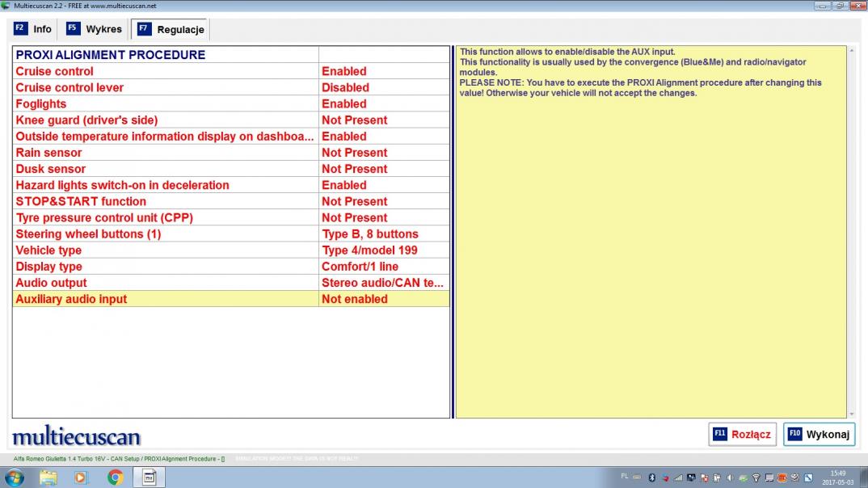Select Outside temperature information display row
Viewport: 868px width, 488px height.
click(231, 136)
